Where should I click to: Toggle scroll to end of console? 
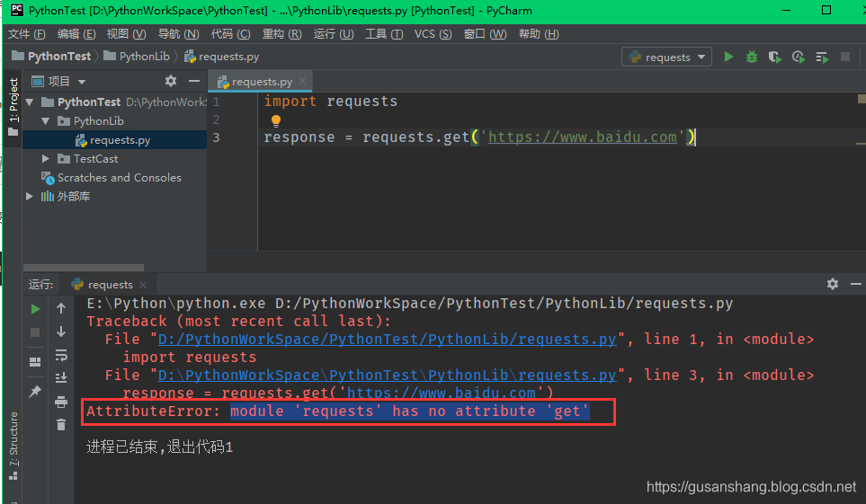(61, 378)
